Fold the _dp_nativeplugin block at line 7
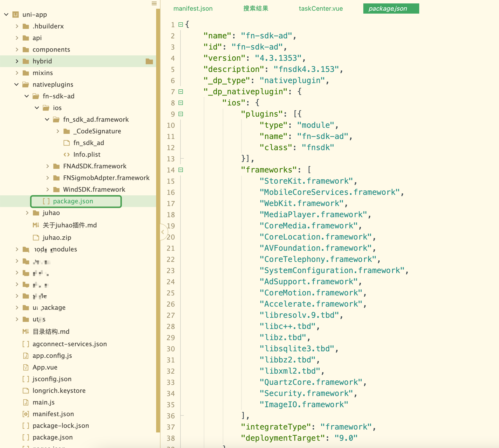 coord(181,92)
